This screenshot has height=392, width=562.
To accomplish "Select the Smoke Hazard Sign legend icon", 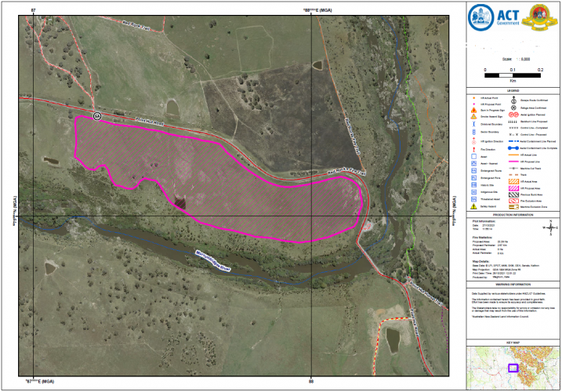I will (473, 117).
